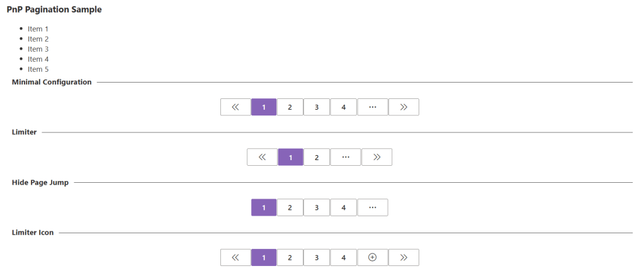The image size is (644, 278).
Task: Click first-page double chevron in Minimal Configuration
Action: (235, 107)
